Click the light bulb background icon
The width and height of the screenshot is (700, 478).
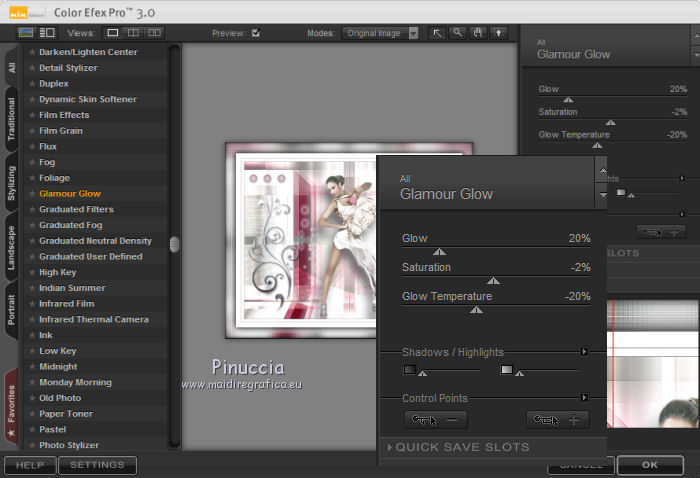click(x=499, y=33)
